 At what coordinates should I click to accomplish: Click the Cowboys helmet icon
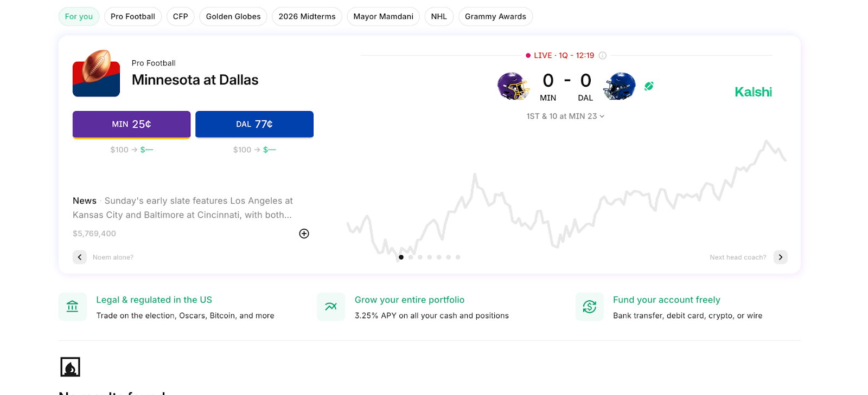(620, 86)
